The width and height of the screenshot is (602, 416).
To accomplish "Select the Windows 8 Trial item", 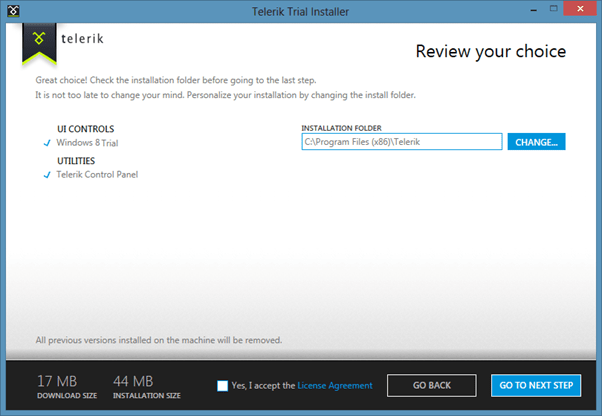I will coord(89,142).
